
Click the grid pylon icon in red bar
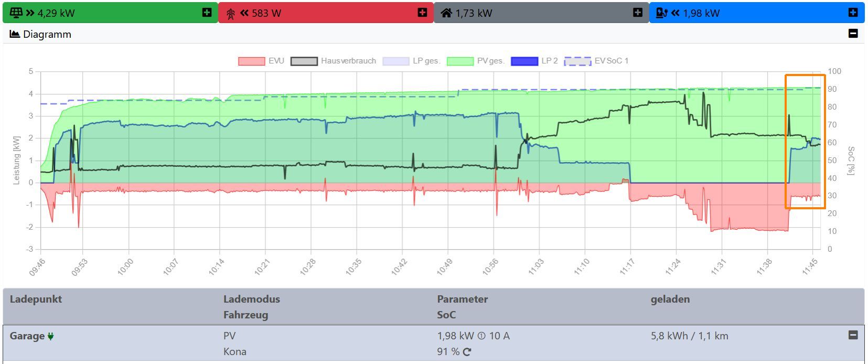(231, 13)
